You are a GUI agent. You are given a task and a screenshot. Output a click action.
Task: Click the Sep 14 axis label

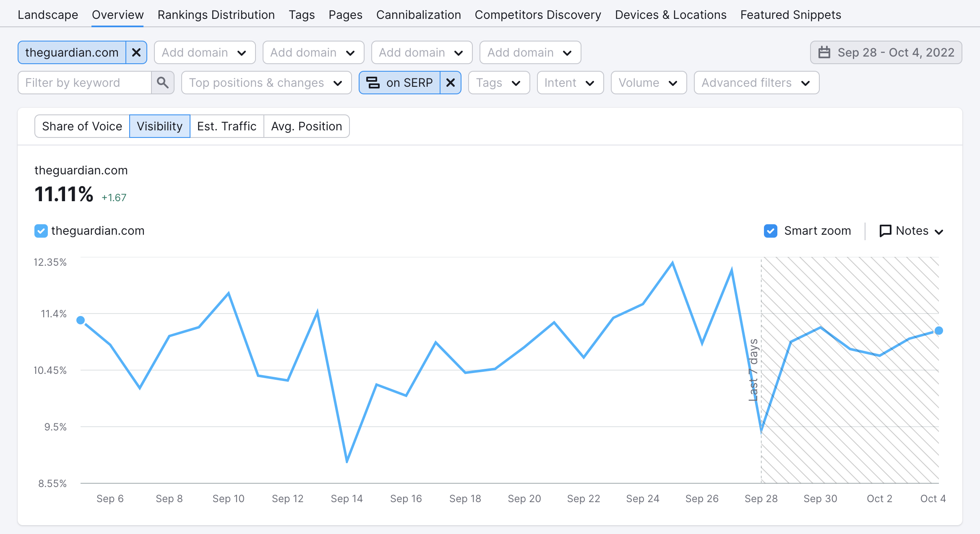coord(347,498)
